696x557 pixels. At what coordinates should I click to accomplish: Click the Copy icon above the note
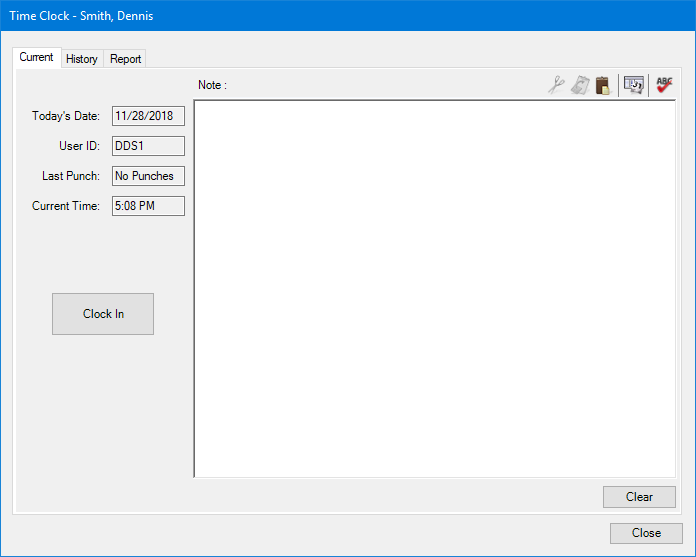click(580, 86)
